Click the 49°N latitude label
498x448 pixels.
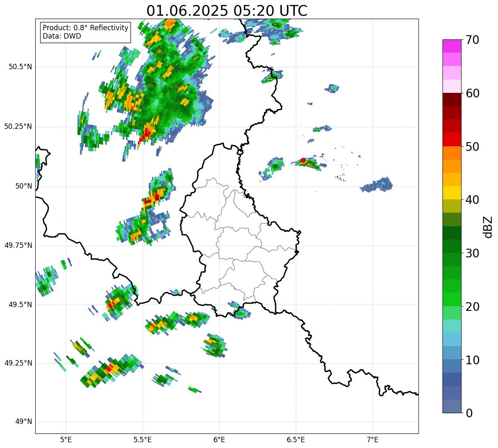click(x=24, y=422)
